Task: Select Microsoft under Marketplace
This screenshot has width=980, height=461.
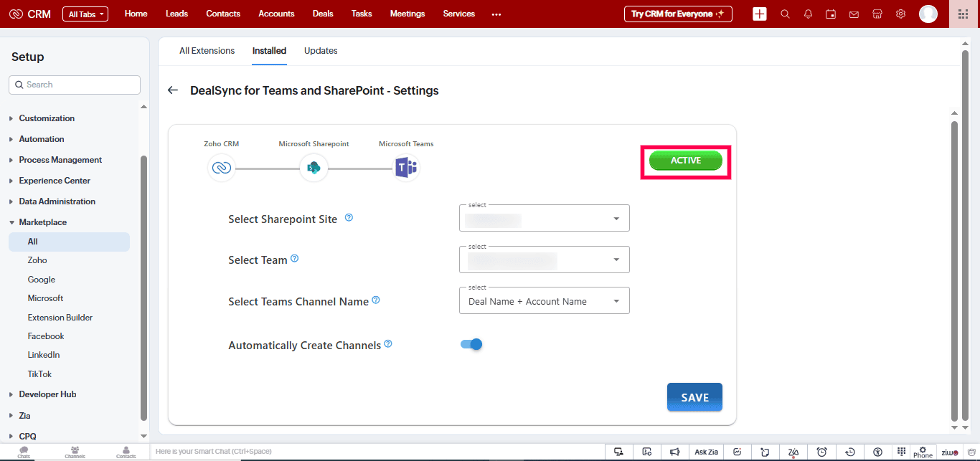Action: tap(46, 298)
